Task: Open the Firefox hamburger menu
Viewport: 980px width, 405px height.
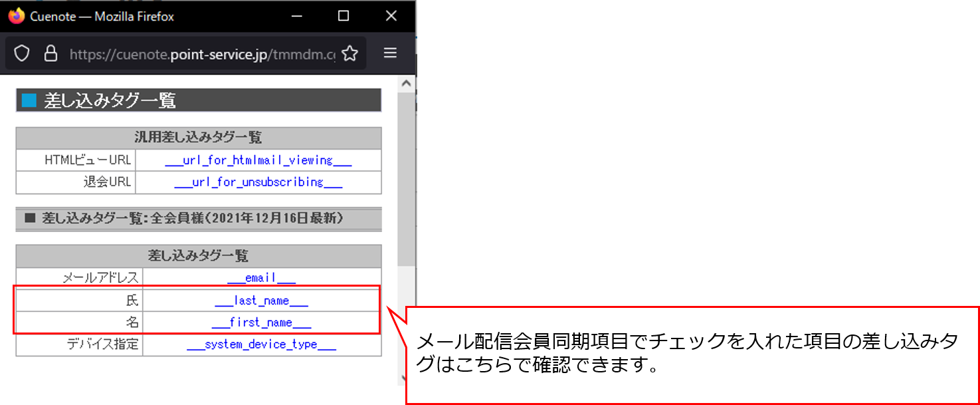Action: coord(390,53)
